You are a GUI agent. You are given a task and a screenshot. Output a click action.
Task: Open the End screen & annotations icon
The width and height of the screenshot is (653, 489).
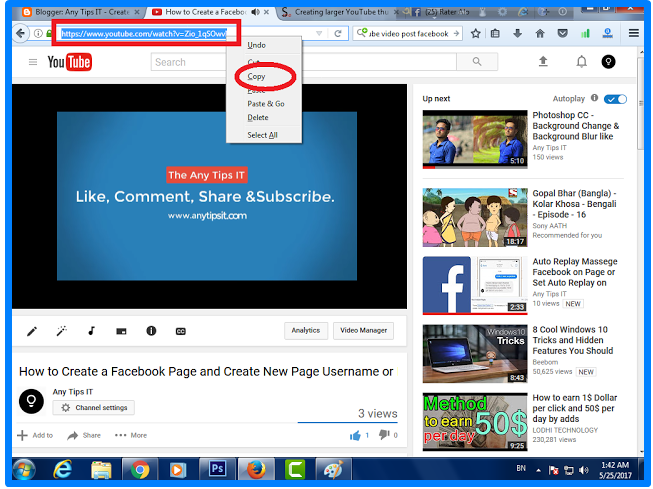(121, 331)
